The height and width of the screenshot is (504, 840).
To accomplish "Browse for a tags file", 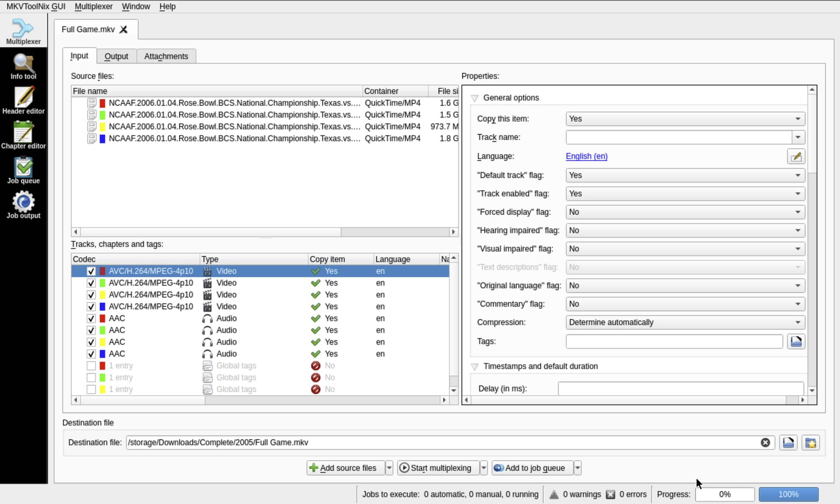I will click(x=796, y=341).
